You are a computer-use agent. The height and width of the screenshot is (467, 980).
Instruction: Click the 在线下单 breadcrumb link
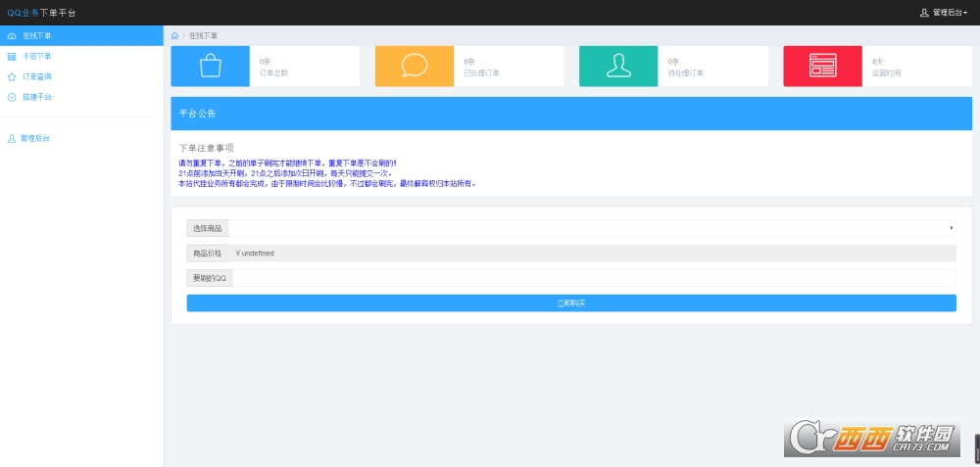203,35
